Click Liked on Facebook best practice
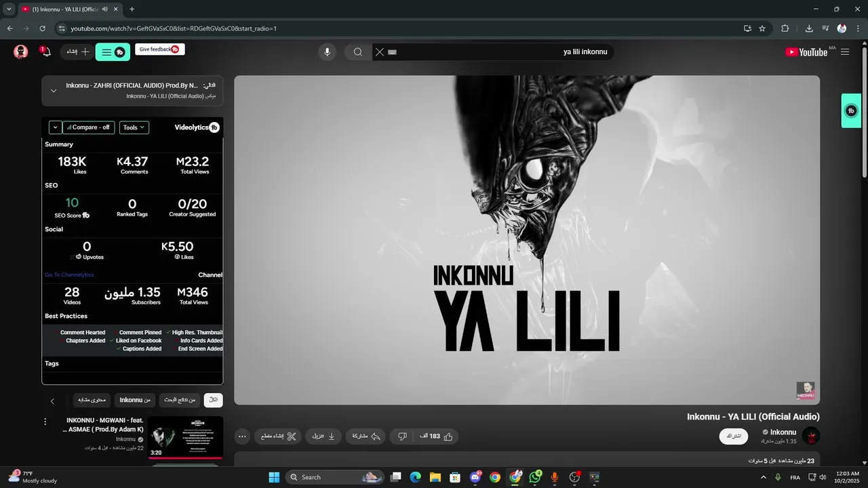The height and width of the screenshot is (488, 868). coord(139,341)
